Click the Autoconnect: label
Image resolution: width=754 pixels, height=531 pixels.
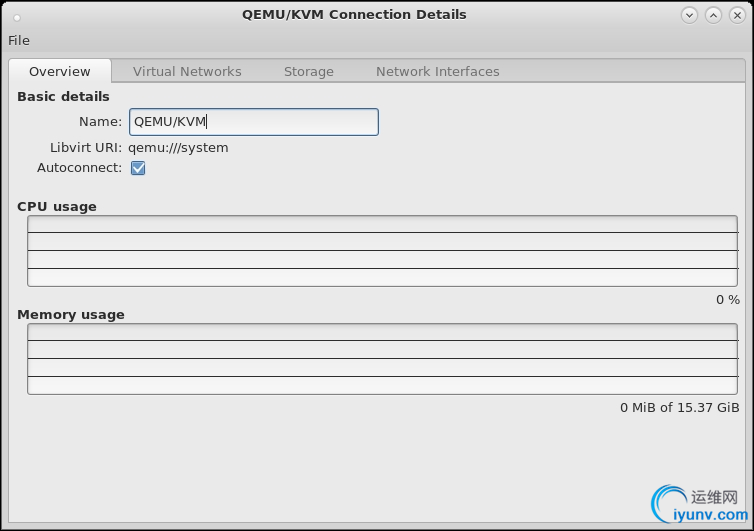[x=79, y=168]
